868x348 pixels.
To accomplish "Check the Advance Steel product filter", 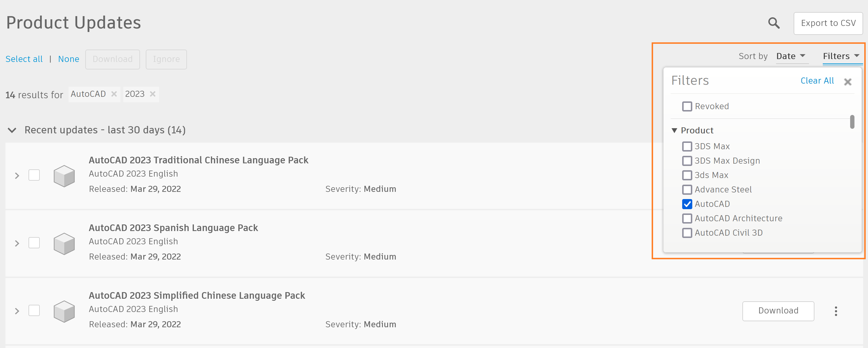I will (x=687, y=190).
